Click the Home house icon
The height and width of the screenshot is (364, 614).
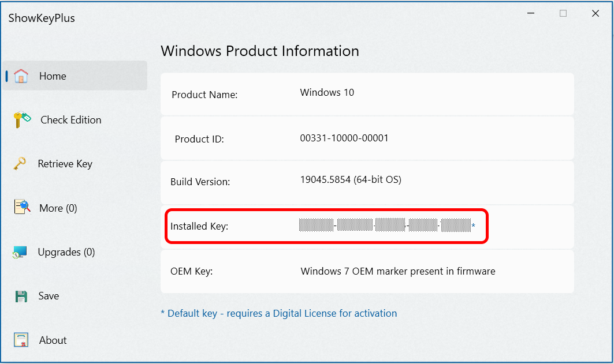coord(21,76)
